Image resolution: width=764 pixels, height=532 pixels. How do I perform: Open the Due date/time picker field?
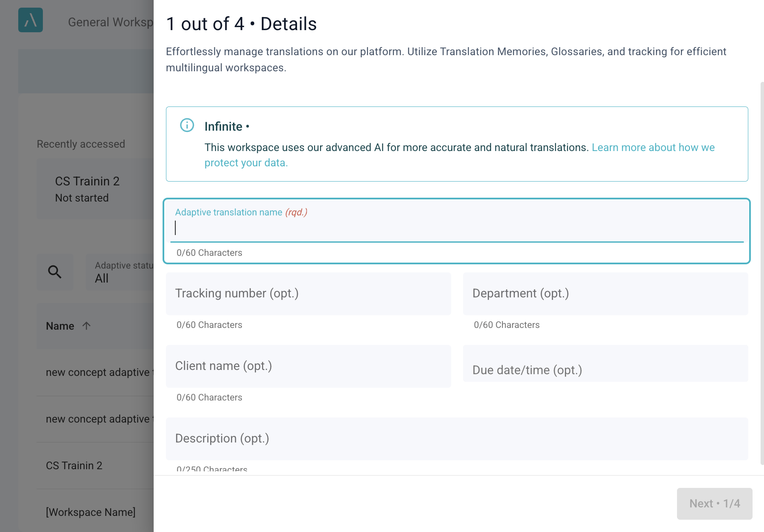pyautogui.click(x=605, y=364)
